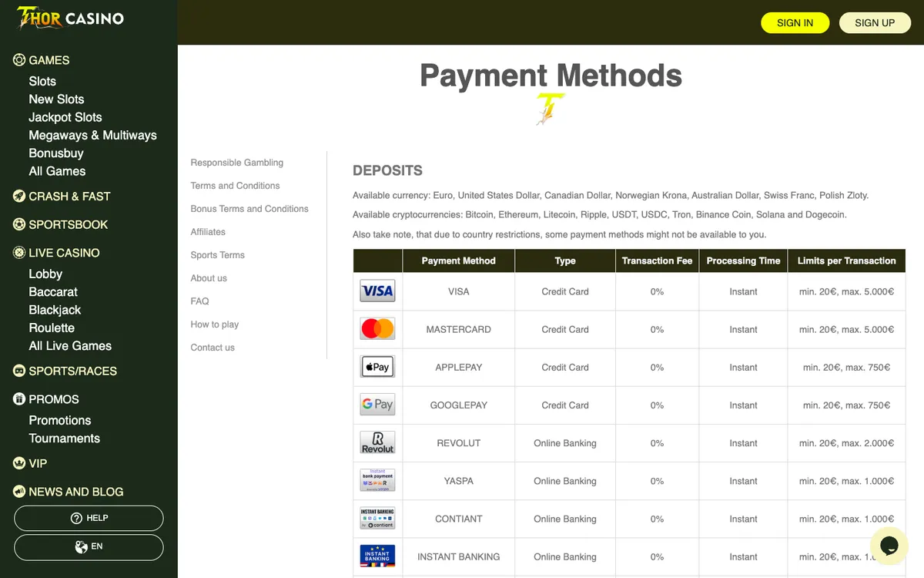Click the Contiant instant banking icon
The width and height of the screenshot is (924, 578).
click(377, 519)
